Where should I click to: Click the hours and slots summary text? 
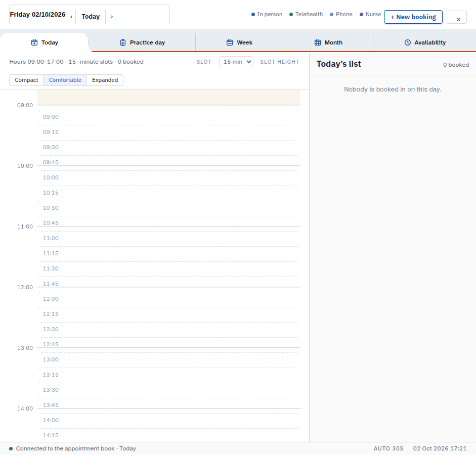(x=76, y=62)
